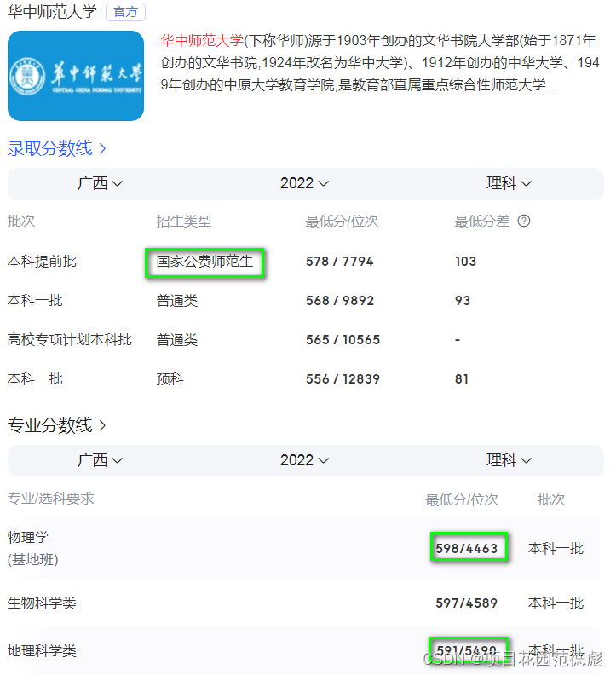616x675 pixels.
Task: Expand the 广西 province dropdown under 专业分数线
Action: tap(100, 460)
